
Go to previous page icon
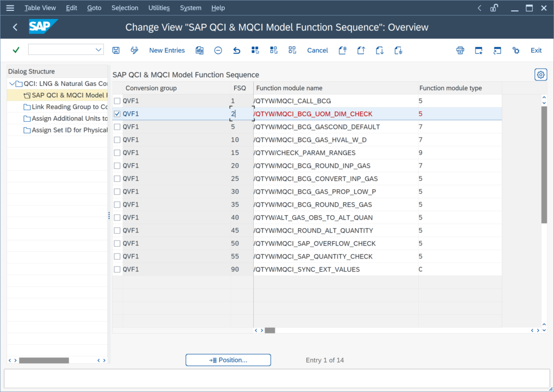361,50
